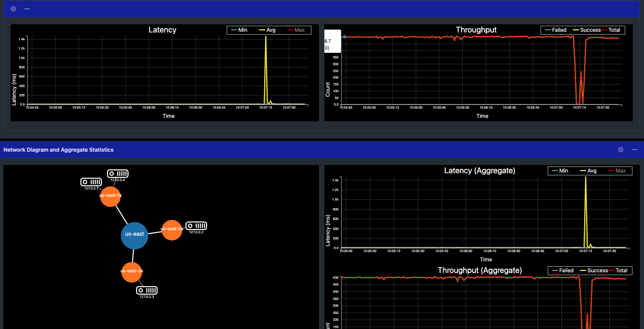644x329 pixels.
Task: Click the us-east-1a node in the diagram
Action: click(x=110, y=196)
